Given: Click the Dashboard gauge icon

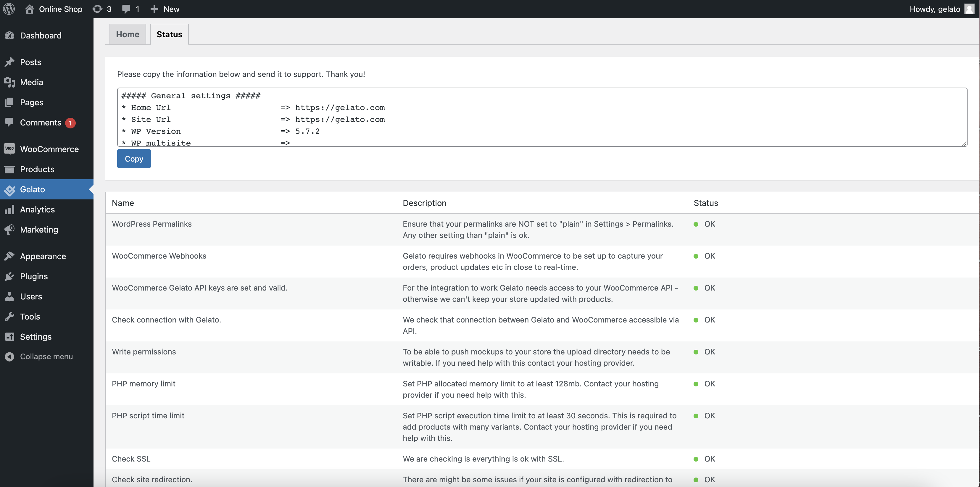Looking at the screenshot, I should 9,36.
